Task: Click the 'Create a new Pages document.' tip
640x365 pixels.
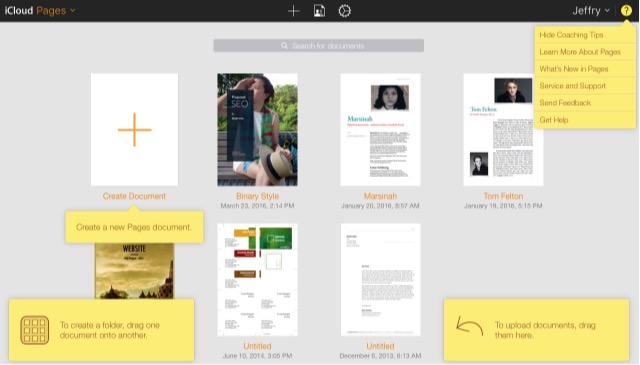Action: coord(134,227)
